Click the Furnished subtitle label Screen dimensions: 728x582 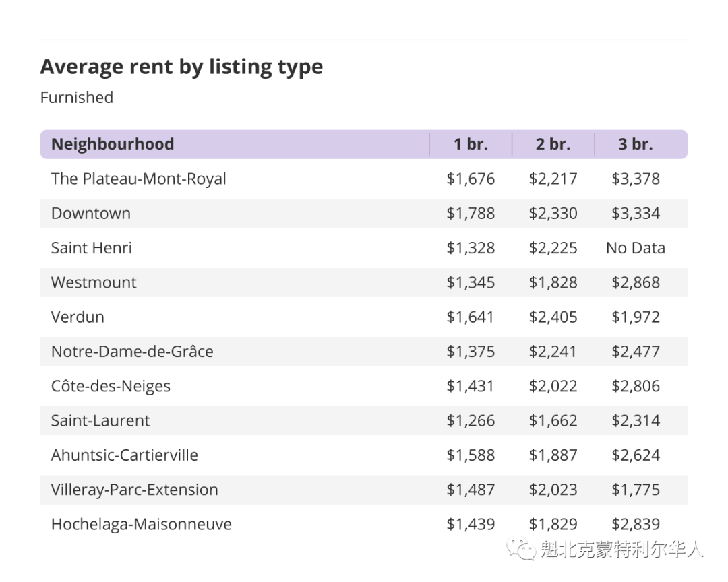pyautogui.click(x=77, y=98)
